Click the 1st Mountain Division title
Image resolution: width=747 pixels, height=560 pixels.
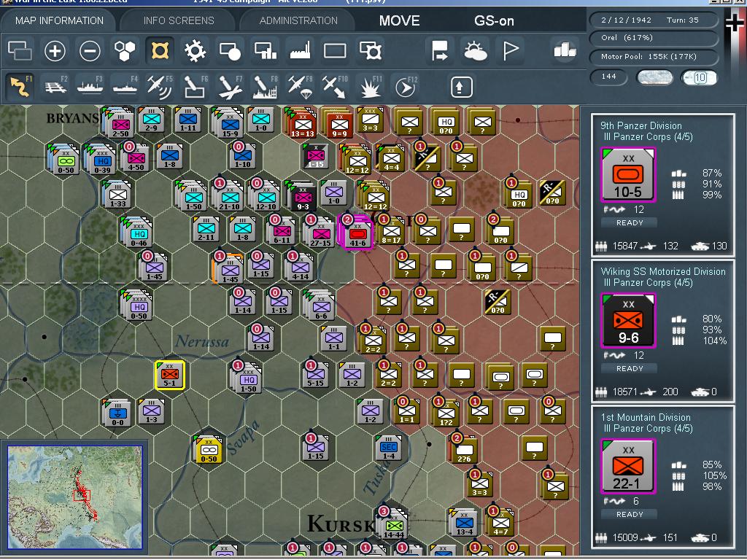point(646,417)
